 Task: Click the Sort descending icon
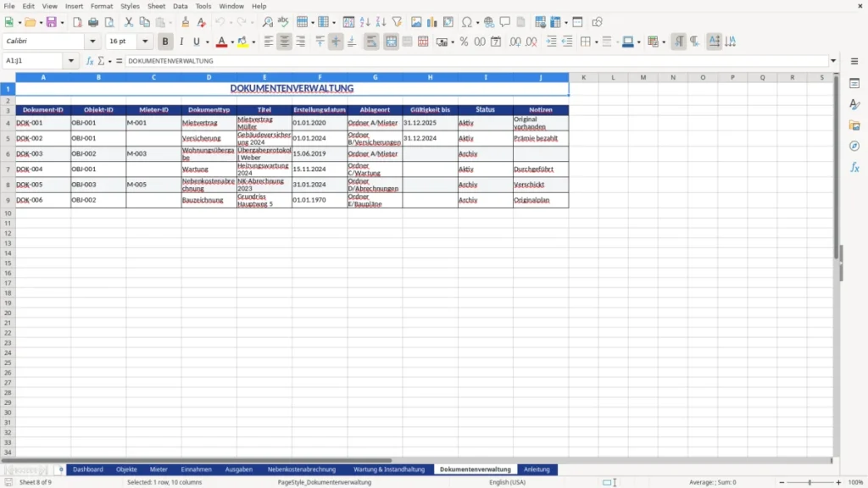[381, 22]
